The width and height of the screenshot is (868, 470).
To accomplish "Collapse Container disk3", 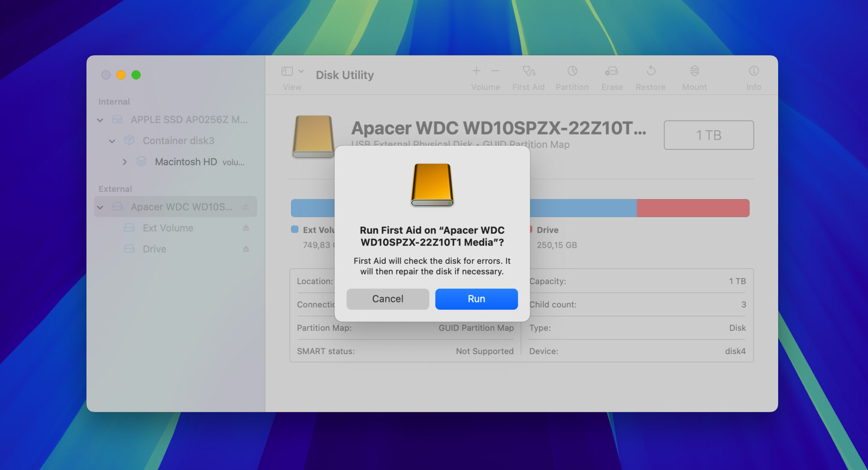I will point(112,140).
